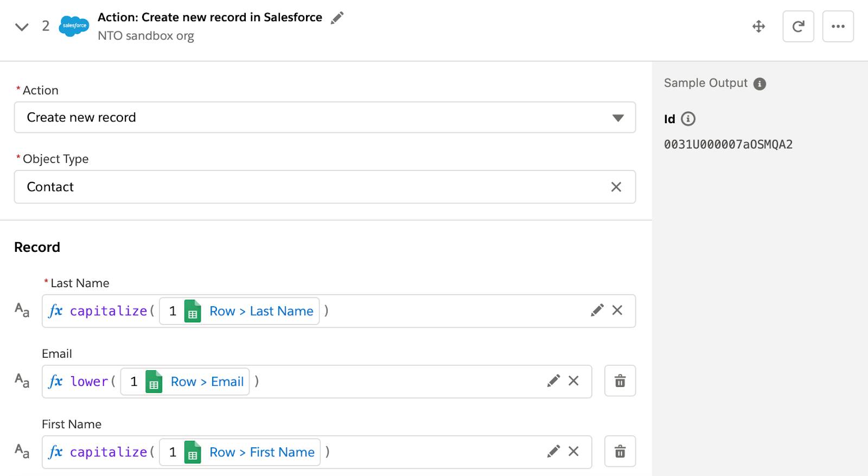Click the info icon next to Id
Viewport: 868px width, 476px height.
688,118
